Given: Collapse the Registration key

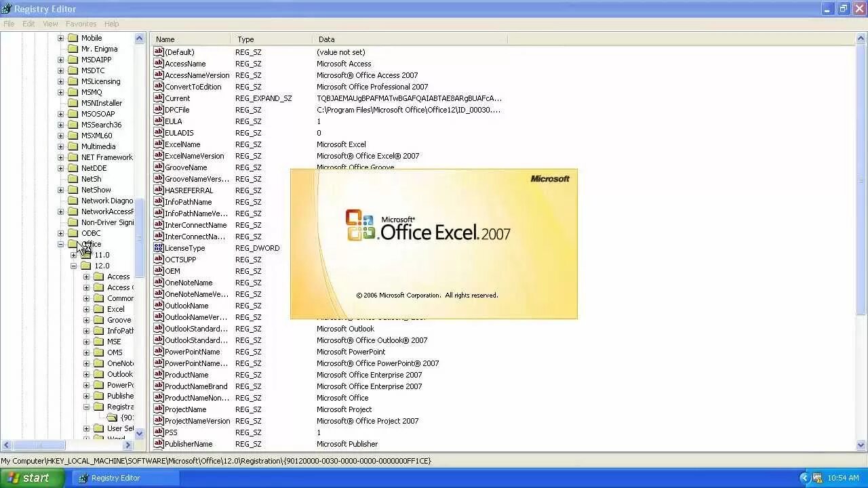Looking at the screenshot, I should tap(86, 407).
